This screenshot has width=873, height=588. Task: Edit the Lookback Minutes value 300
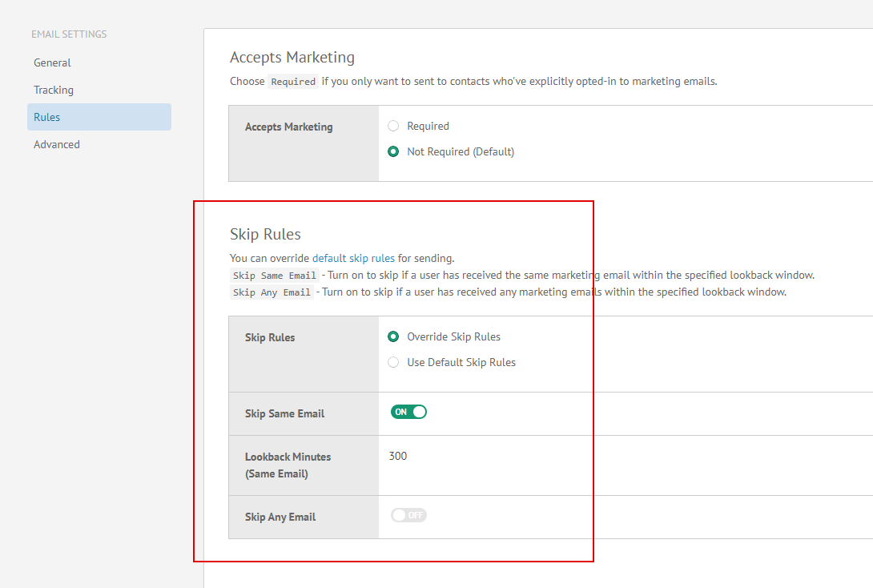398,456
